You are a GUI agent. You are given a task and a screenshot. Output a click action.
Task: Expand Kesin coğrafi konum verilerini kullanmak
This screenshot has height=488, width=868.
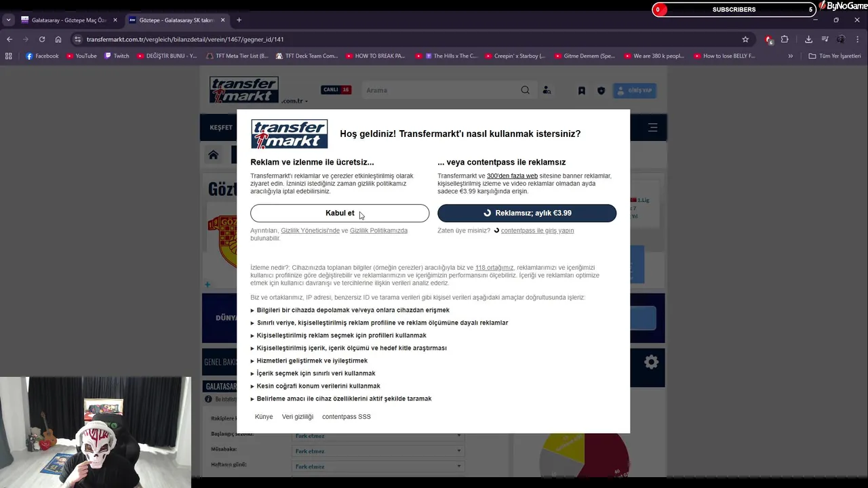[x=315, y=386]
